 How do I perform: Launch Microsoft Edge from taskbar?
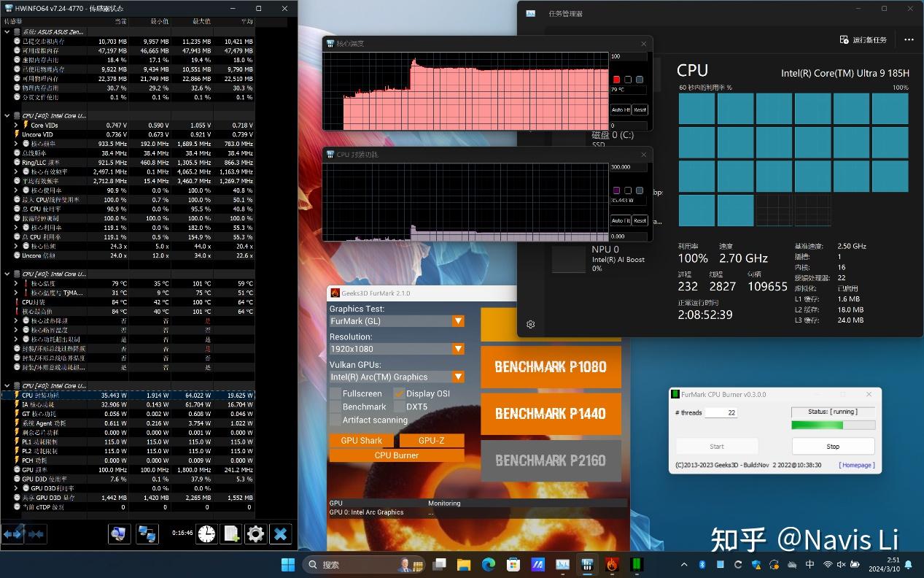[x=489, y=564]
